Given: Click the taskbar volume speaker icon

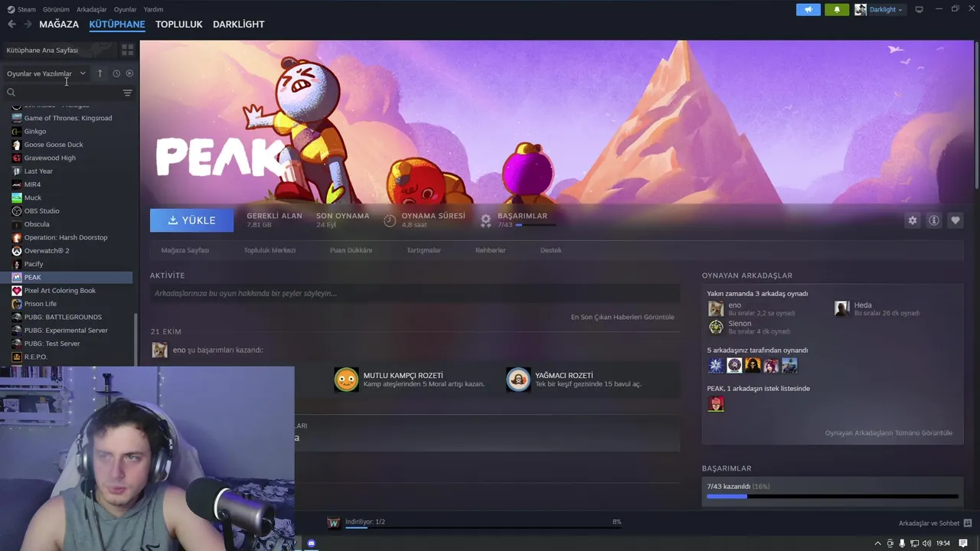Looking at the screenshot, I should (927, 543).
